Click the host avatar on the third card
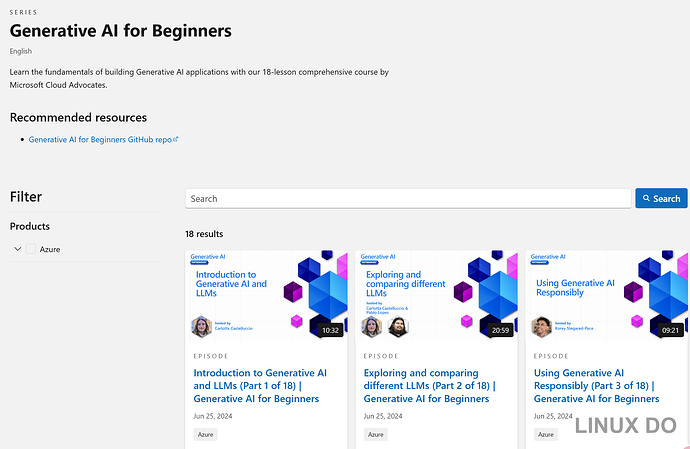 (542, 327)
